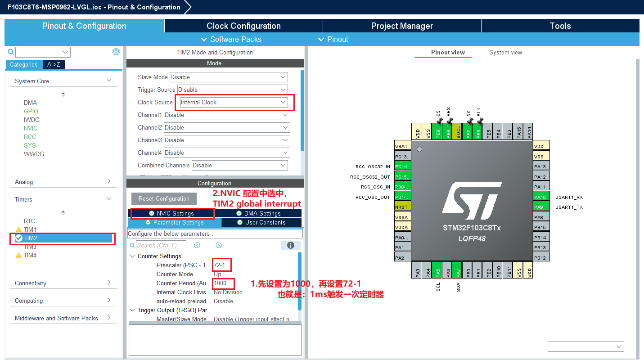Screen dimensions: 644x364
Task: Click the pushpin on pin PB6 (BLK)
Action: [x=479, y=120]
